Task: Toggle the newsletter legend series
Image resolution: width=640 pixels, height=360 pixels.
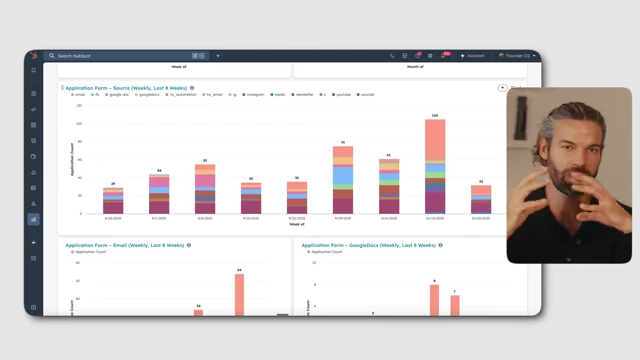Action: click(x=302, y=95)
